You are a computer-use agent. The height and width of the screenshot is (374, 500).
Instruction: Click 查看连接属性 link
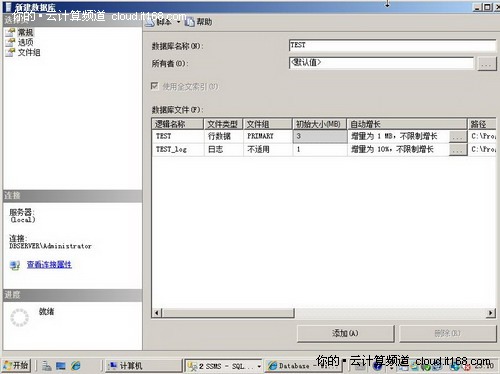pos(49,265)
